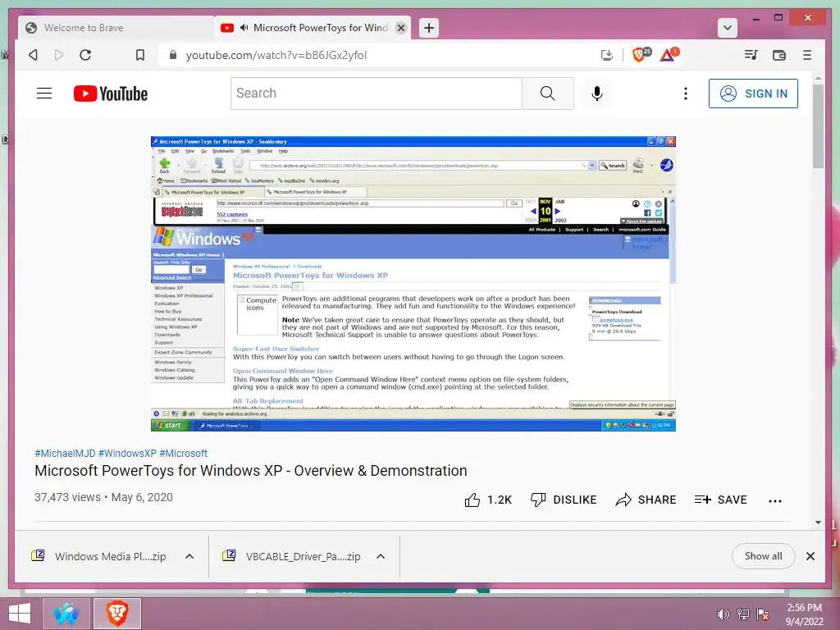Open more actions ellipsis below video
This screenshot has height=630, width=840.
(x=774, y=500)
